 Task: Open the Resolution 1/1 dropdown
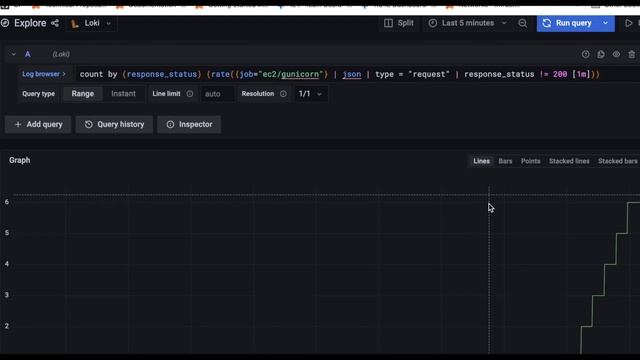point(310,94)
